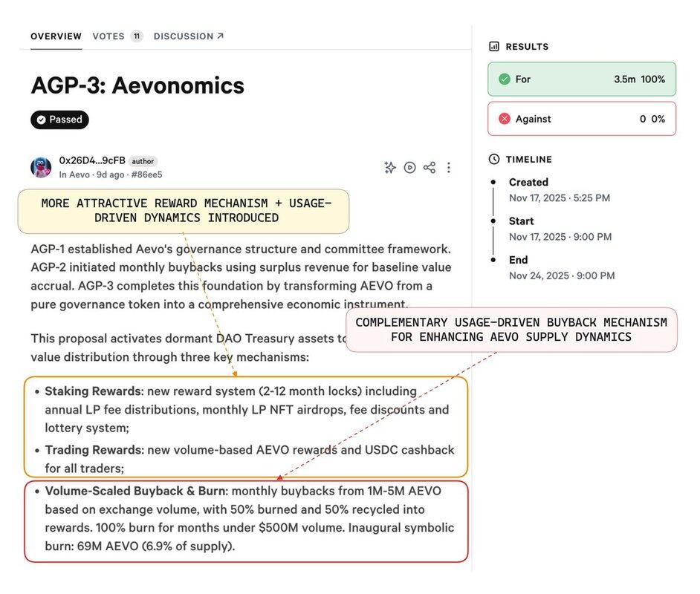Switch to the Overview tab
Screen dimensions: 700x594
click(56, 36)
